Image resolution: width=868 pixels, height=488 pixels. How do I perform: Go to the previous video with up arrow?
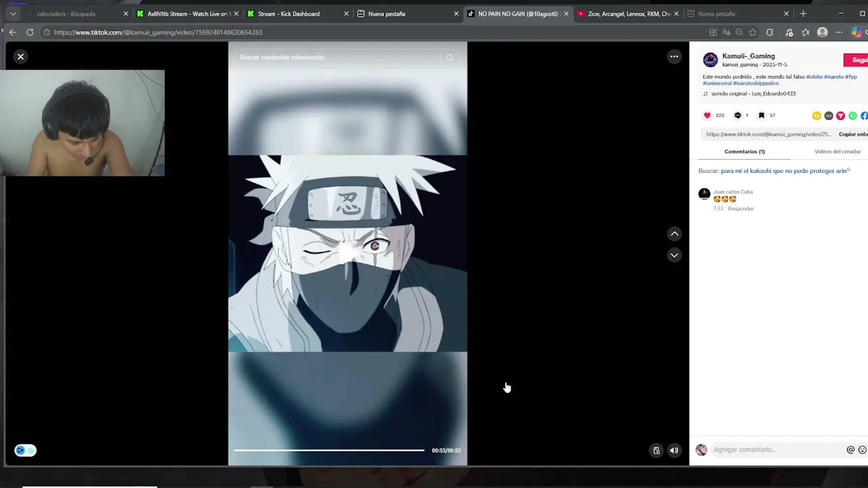[674, 234]
